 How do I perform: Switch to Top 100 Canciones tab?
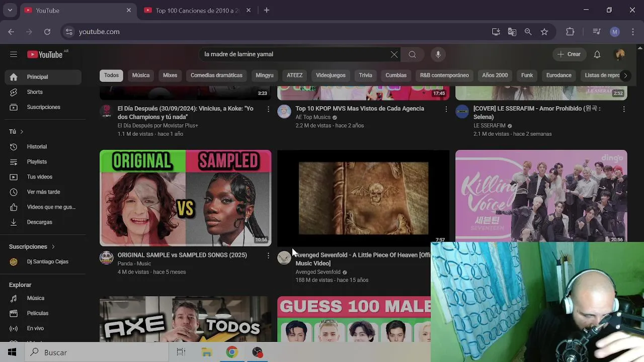[x=197, y=10]
